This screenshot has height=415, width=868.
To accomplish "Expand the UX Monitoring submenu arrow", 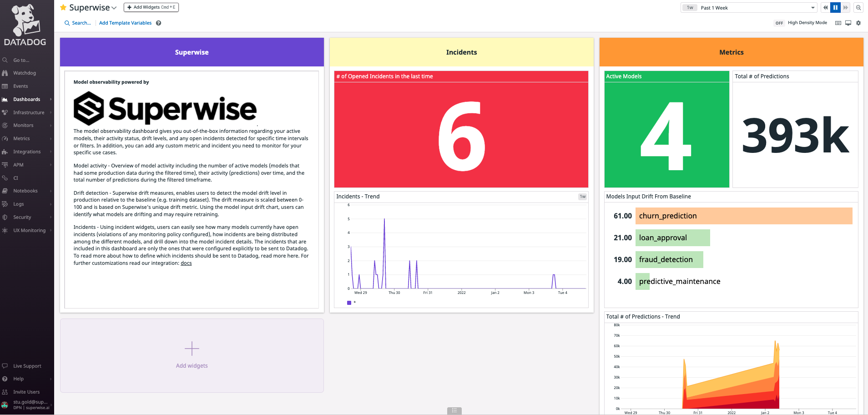I will click(51, 230).
